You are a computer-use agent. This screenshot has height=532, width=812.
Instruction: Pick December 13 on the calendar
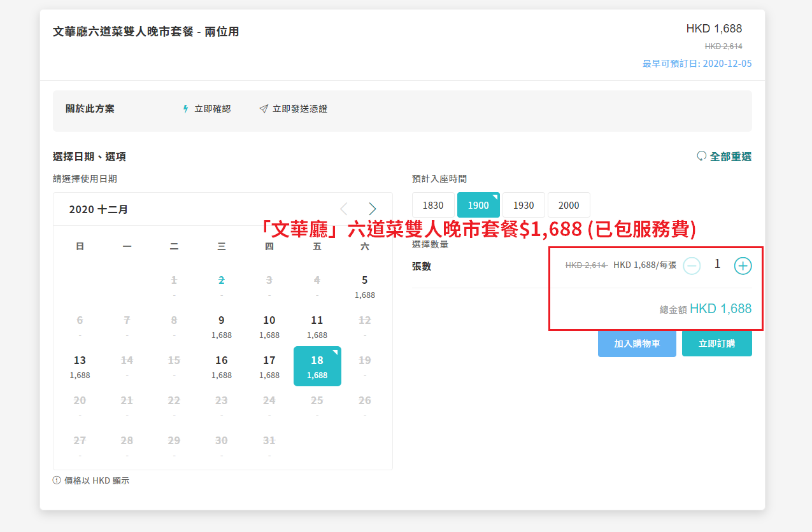tap(80, 367)
